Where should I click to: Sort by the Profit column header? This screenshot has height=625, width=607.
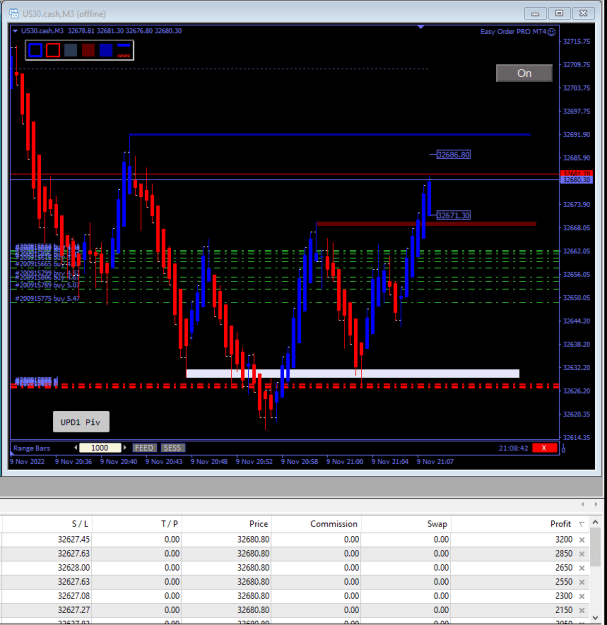520,524
